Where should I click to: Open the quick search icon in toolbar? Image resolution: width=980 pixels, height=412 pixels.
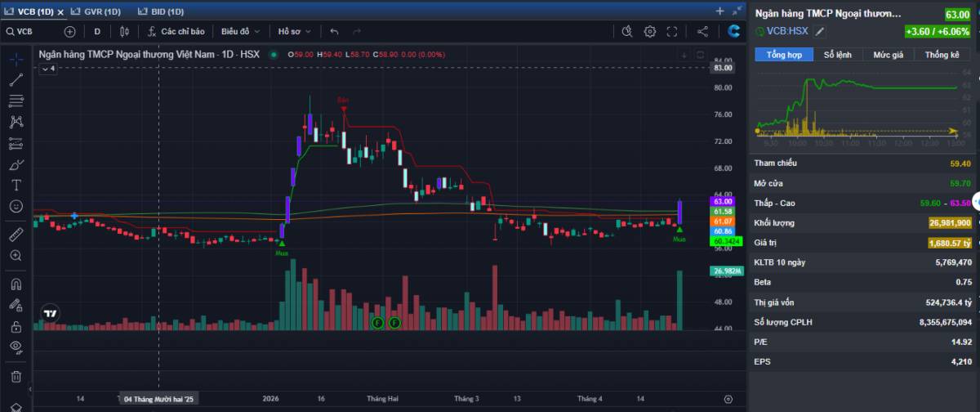[x=627, y=31]
